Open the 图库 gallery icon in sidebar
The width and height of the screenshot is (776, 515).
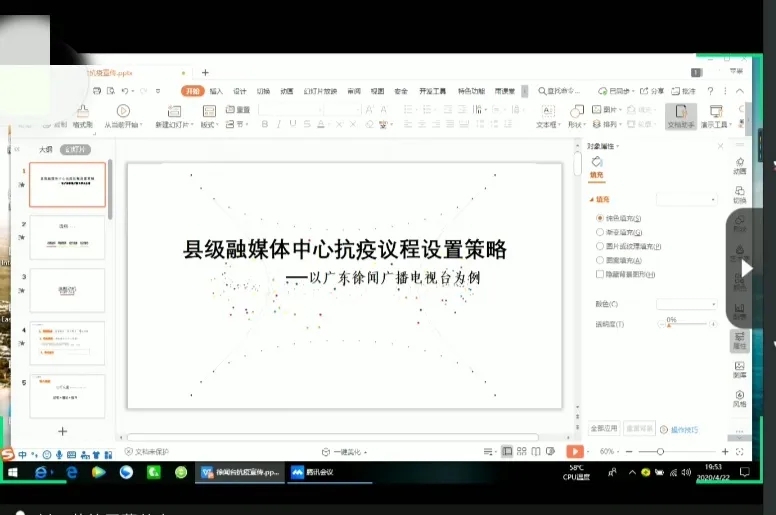tap(739, 367)
